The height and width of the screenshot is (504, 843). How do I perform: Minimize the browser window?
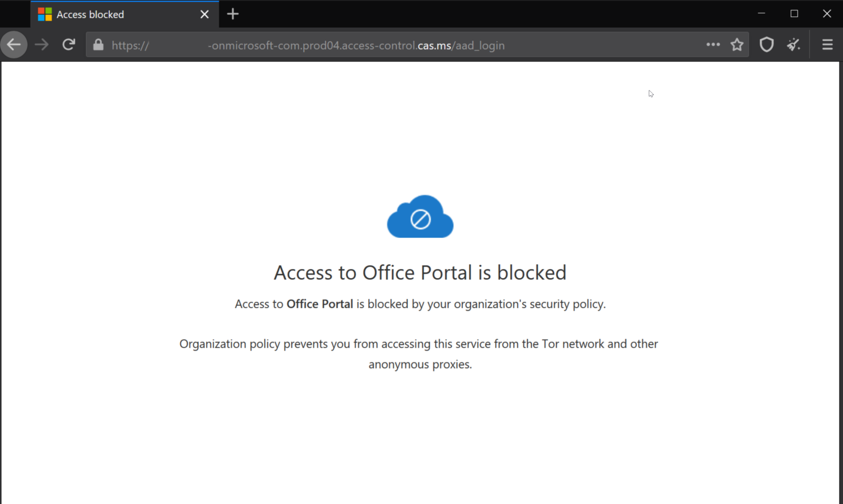pos(761,14)
